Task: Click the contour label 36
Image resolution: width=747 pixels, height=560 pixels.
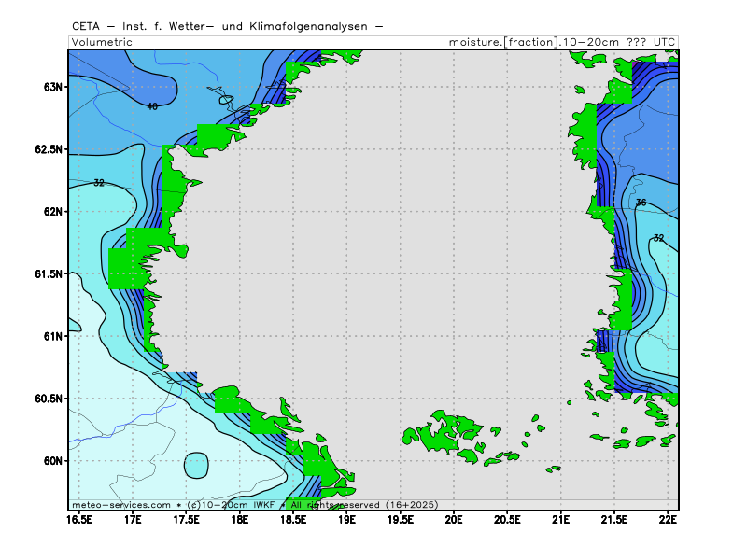Action: pyautogui.click(x=641, y=203)
